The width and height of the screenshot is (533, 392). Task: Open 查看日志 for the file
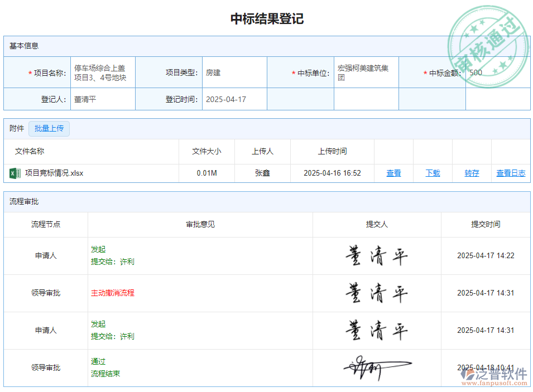click(x=510, y=173)
